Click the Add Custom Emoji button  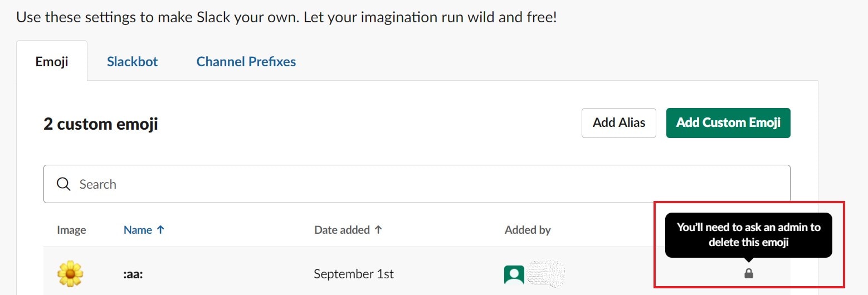728,122
